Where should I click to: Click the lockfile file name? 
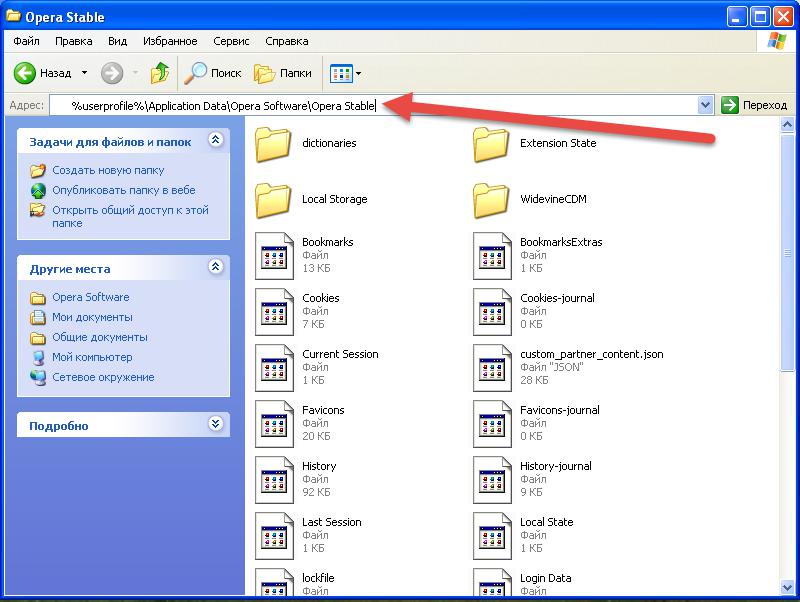click(x=318, y=578)
